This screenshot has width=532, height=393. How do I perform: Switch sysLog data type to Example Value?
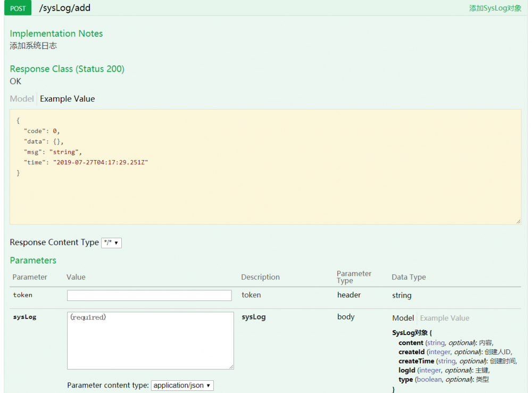444,318
